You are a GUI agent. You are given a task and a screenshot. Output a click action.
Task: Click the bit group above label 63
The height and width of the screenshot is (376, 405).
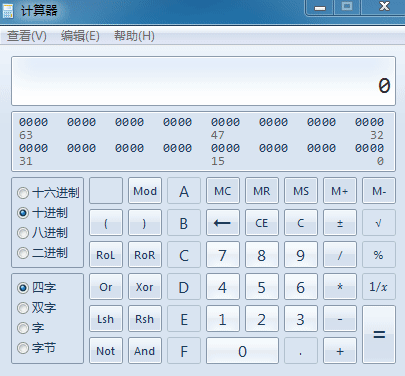click(x=33, y=122)
